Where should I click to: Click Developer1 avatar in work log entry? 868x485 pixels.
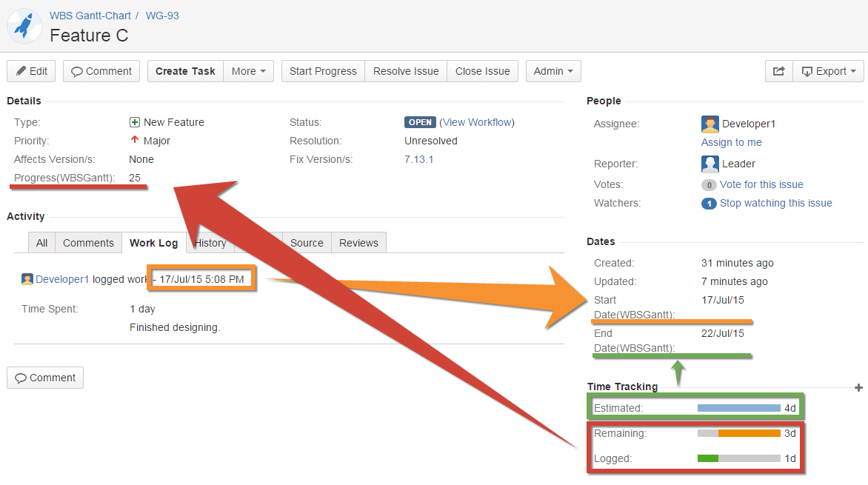(27, 279)
